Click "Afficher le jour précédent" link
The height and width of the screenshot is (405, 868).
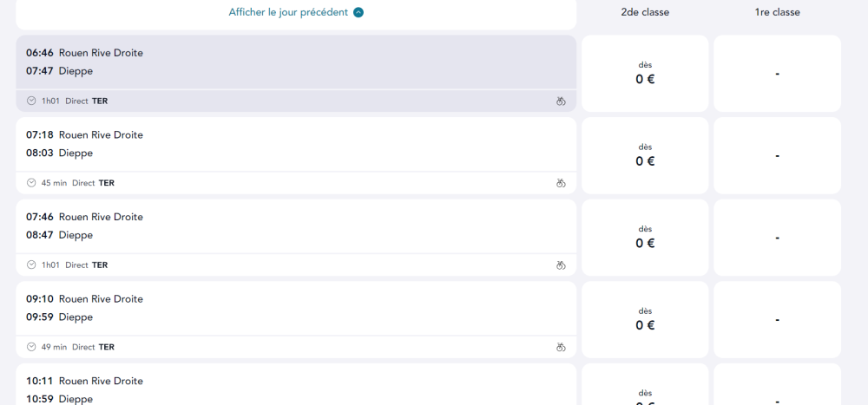click(x=288, y=13)
